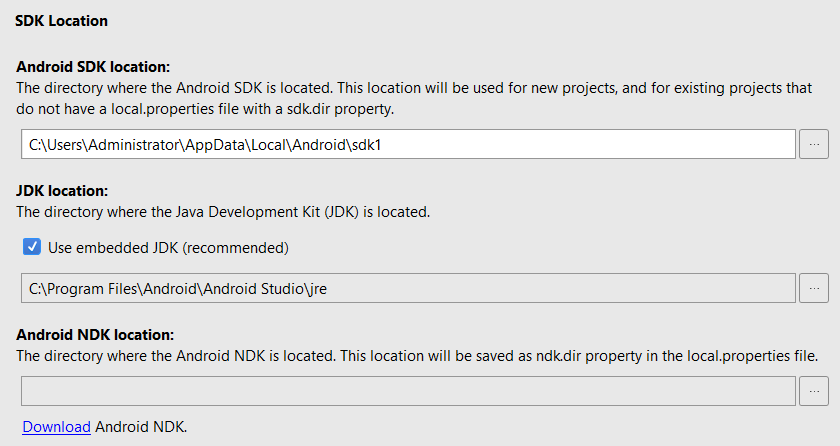Click the 'Android NDK location:' bold label
The width and height of the screenshot is (840, 446).
(95, 334)
